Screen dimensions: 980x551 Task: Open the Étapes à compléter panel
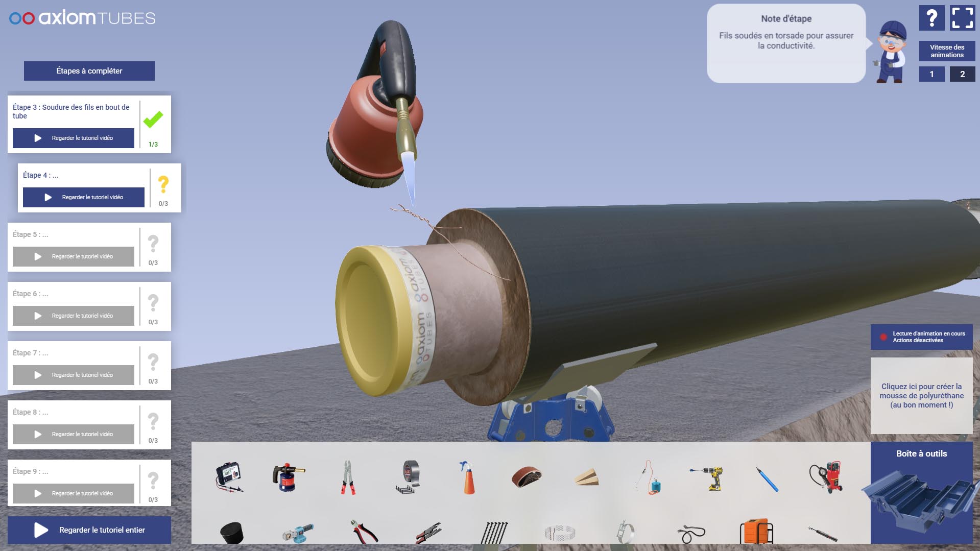point(89,71)
